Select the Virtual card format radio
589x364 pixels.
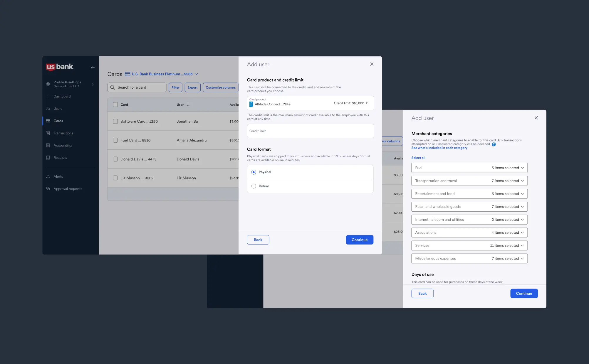254,186
